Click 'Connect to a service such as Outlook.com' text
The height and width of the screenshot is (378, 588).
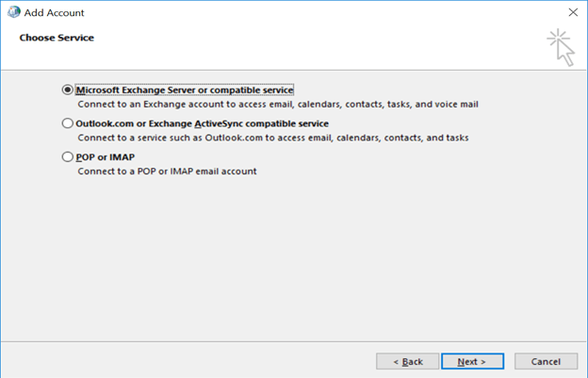(x=273, y=138)
